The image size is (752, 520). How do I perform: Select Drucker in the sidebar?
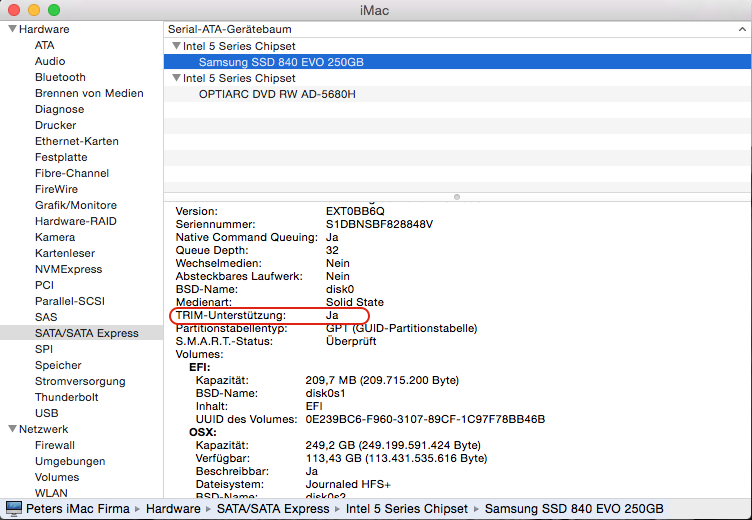point(55,125)
